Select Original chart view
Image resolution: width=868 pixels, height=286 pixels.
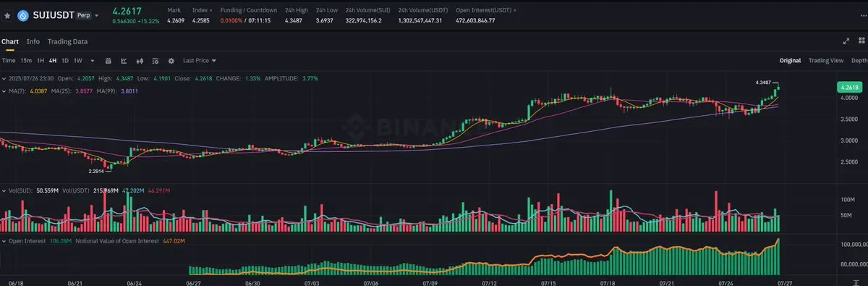[x=790, y=61]
